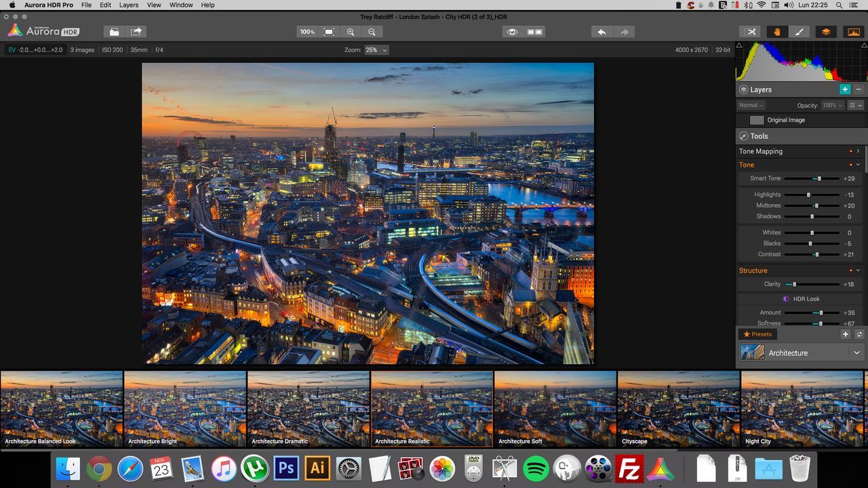Zoom in with the magnifier plus icon
This screenshot has height=488, width=868.
coord(351,32)
